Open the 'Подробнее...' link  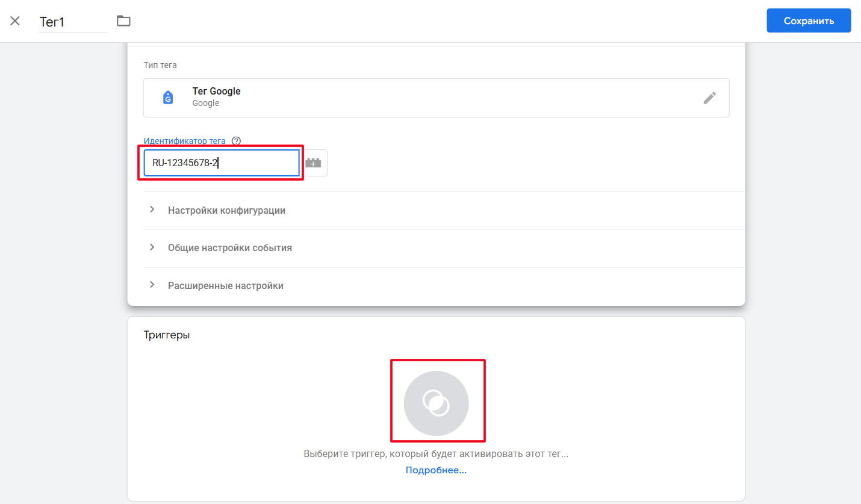[x=436, y=470]
